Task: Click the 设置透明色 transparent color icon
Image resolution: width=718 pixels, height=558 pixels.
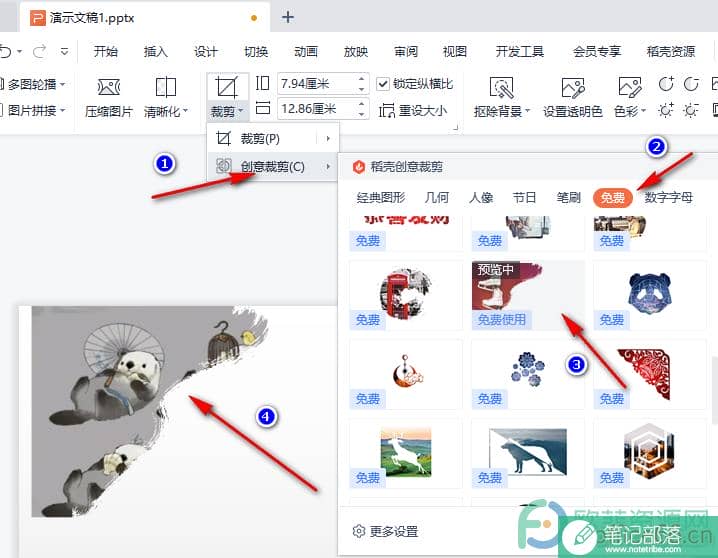Action: (573, 87)
